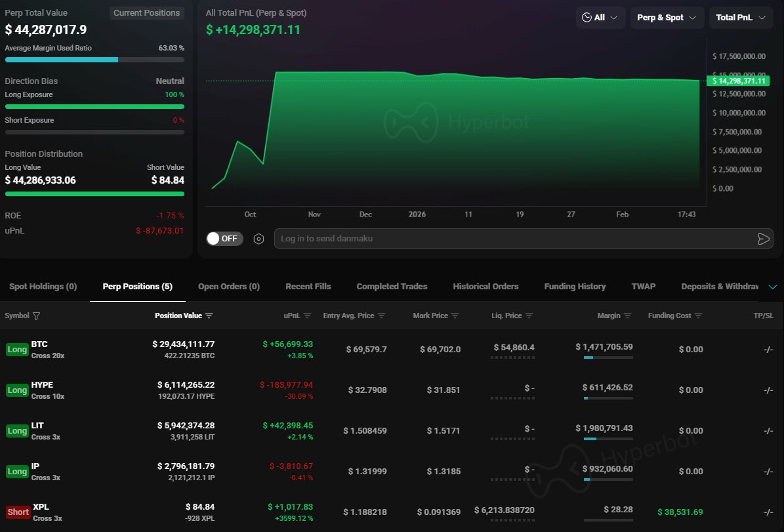Open the Completed Trades tab

click(392, 287)
